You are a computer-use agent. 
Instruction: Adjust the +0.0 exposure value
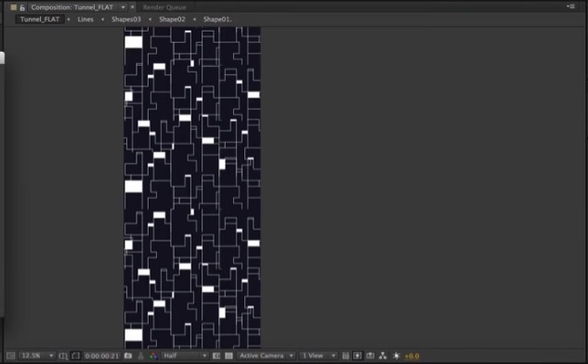click(412, 357)
